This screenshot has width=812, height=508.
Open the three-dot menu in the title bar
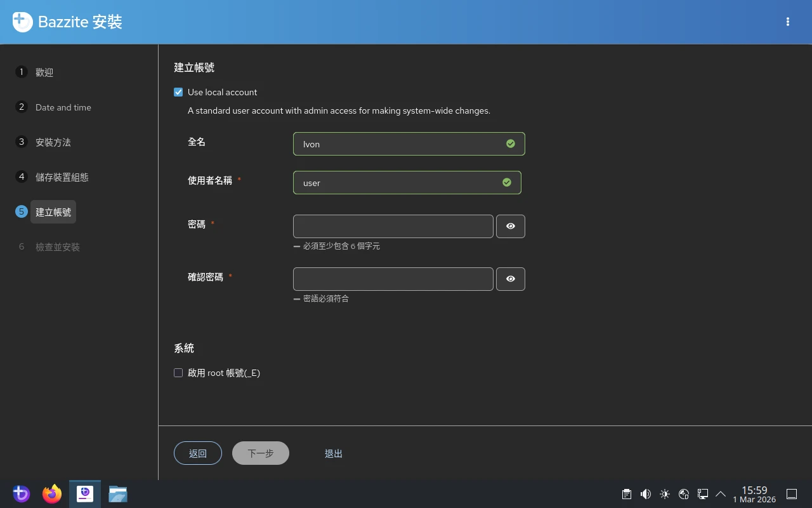tap(787, 22)
